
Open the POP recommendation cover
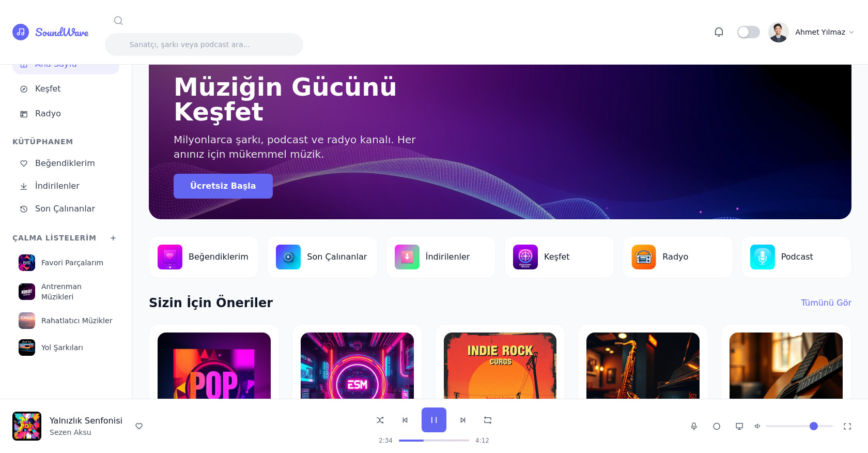pyautogui.click(x=214, y=366)
